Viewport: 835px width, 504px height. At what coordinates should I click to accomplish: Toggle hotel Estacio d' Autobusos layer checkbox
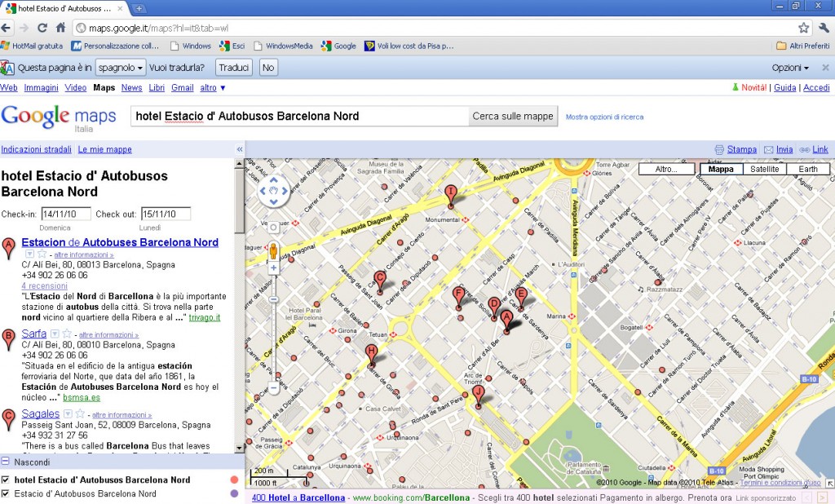[5, 480]
